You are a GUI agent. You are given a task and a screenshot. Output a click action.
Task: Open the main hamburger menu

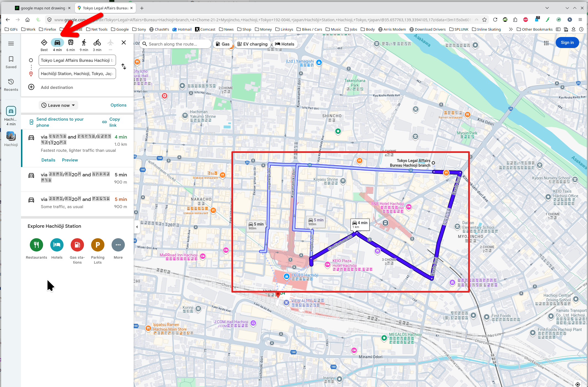pyautogui.click(x=11, y=44)
